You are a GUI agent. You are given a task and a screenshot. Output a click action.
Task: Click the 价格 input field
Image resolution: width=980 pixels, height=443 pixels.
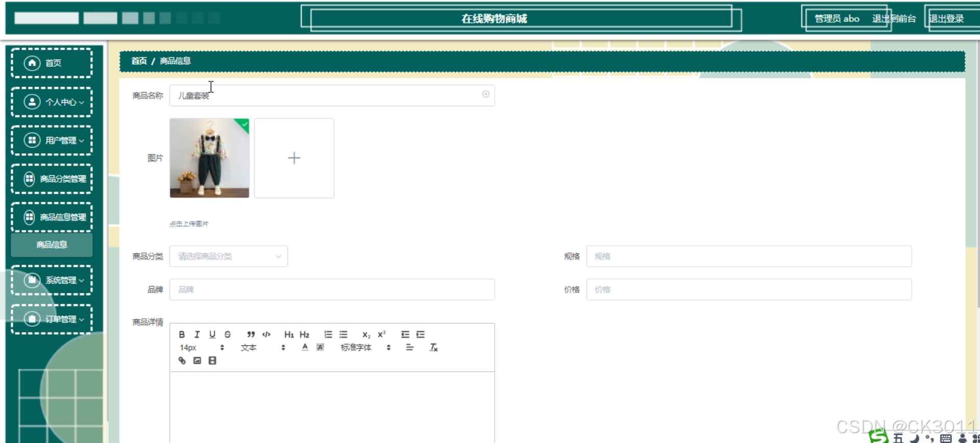click(x=749, y=289)
